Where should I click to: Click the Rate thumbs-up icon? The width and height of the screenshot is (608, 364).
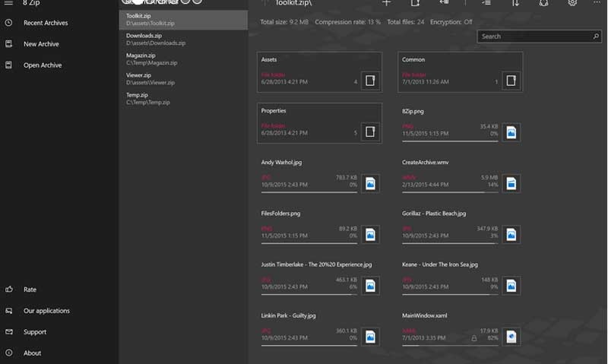(x=8, y=290)
